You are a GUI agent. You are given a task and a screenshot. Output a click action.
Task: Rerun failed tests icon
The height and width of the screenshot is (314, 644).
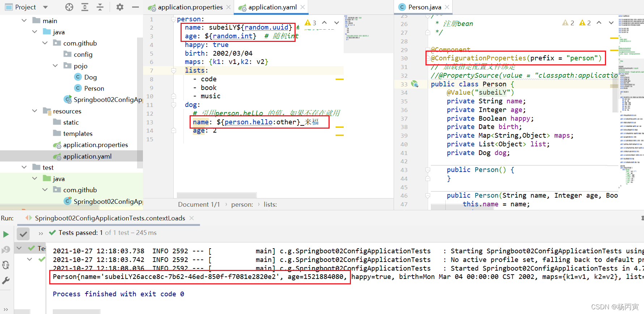[6, 250]
